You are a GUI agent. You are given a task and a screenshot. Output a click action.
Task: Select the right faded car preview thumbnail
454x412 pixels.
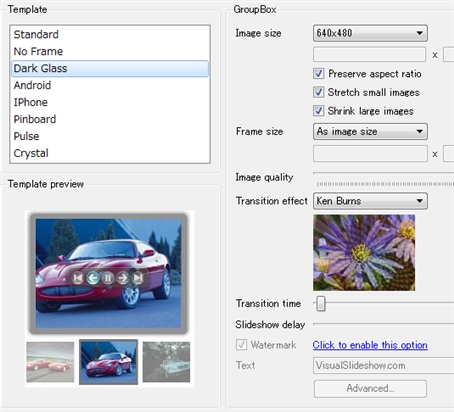point(166,362)
